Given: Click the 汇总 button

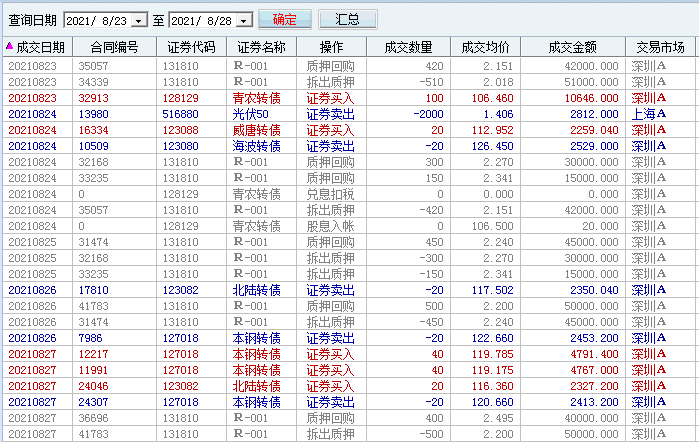Looking at the screenshot, I should (x=347, y=20).
